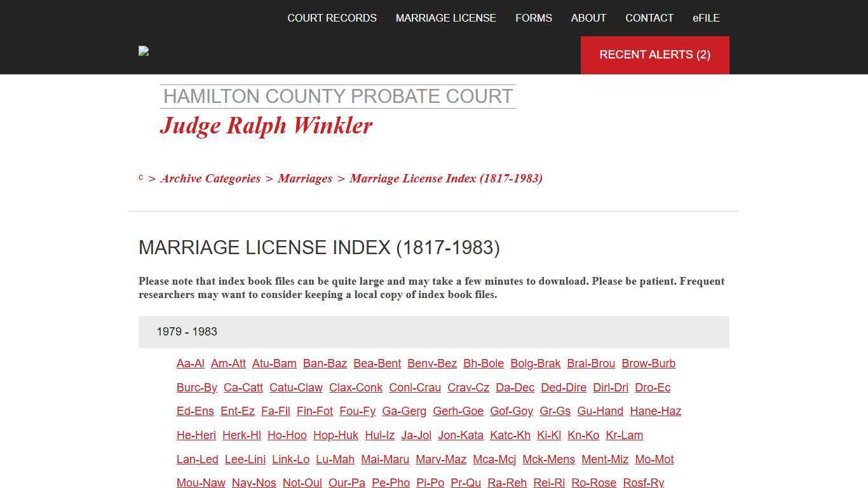Viewport: 868px width, 488px height.
Task: Download the Aa-Al index file
Action: [x=190, y=363]
